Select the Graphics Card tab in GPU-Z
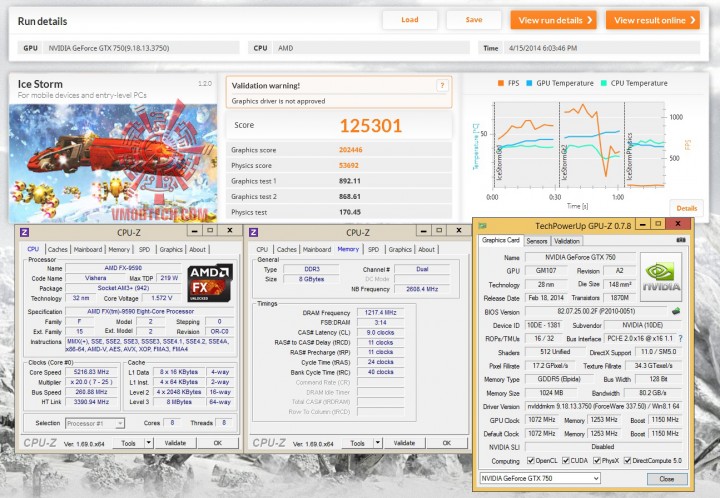Screen dimensions: 720x498 501,240
